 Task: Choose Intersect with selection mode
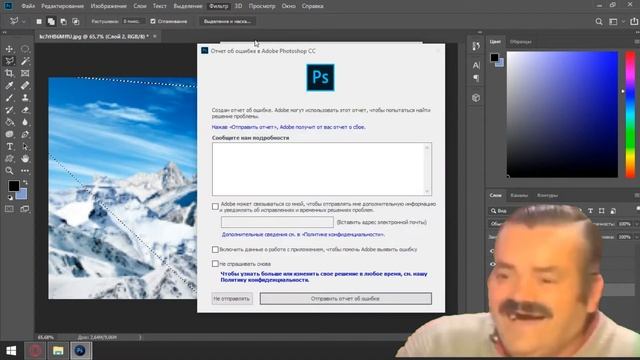[x=76, y=22]
